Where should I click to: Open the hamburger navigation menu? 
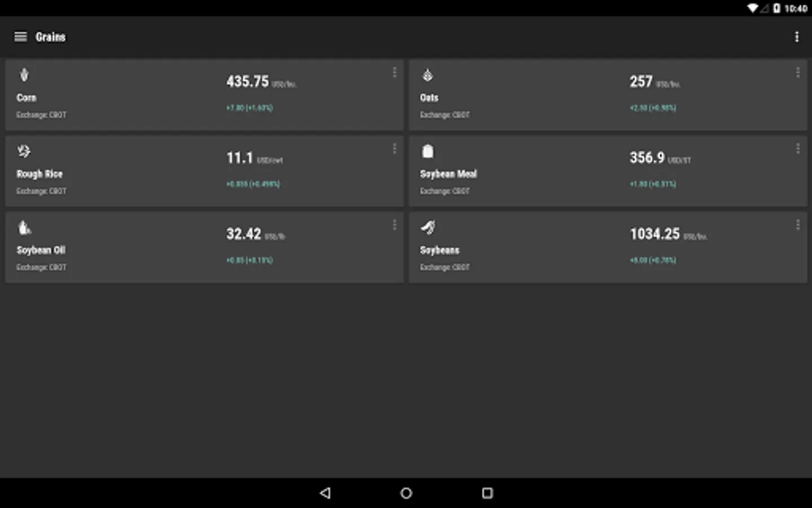20,37
